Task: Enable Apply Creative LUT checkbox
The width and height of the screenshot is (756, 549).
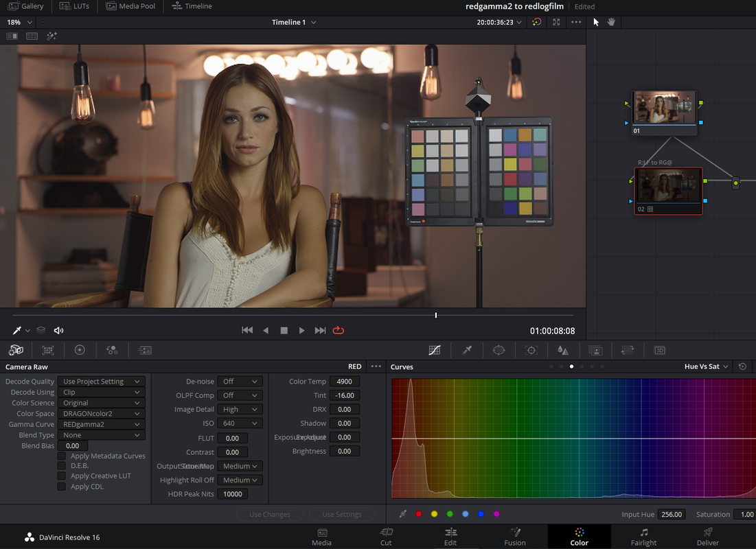Action: (x=62, y=476)
